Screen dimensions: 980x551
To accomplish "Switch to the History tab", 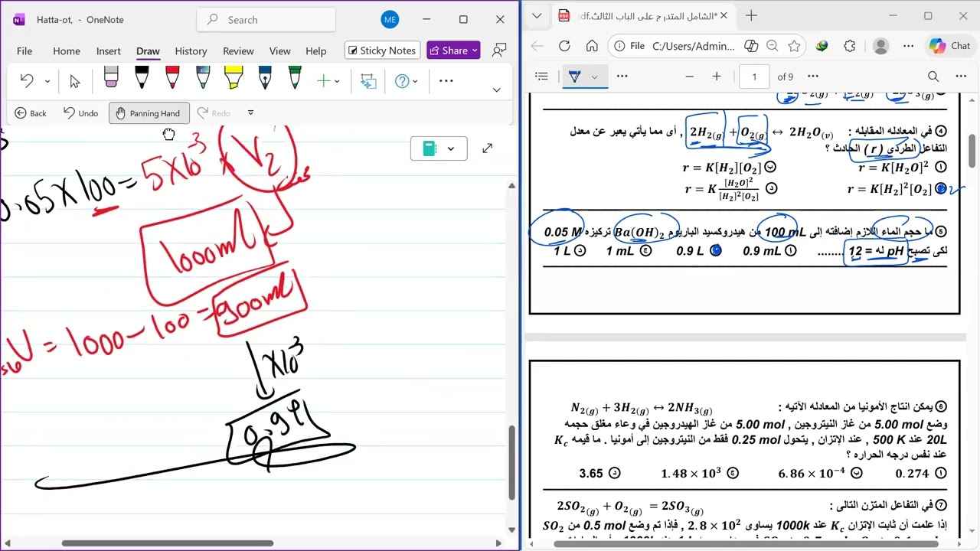I will (191, 51).
